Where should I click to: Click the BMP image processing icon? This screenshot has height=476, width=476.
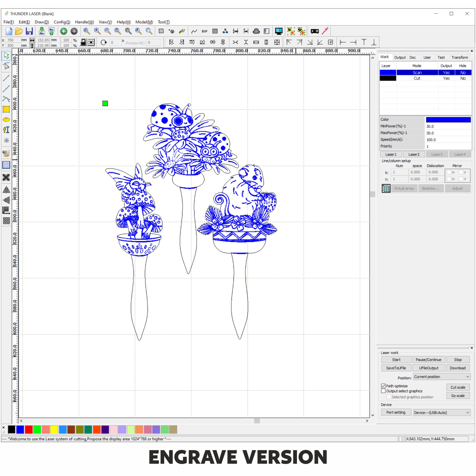coord(204,31)
